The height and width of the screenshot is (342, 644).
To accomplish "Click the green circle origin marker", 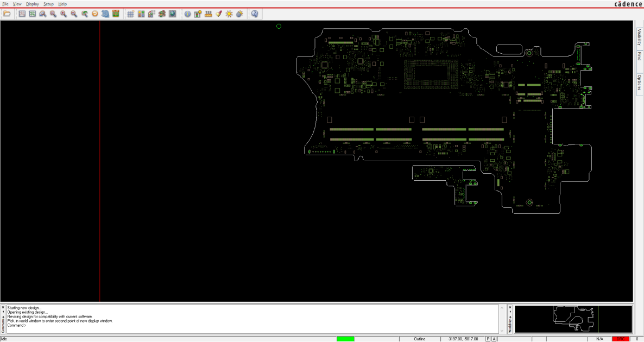I will point(279,26).
